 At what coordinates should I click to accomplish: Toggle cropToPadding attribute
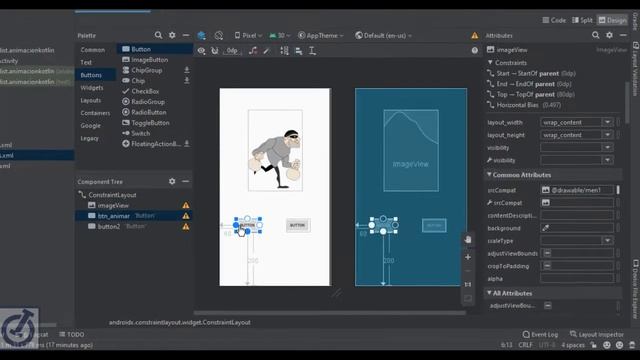547,266
